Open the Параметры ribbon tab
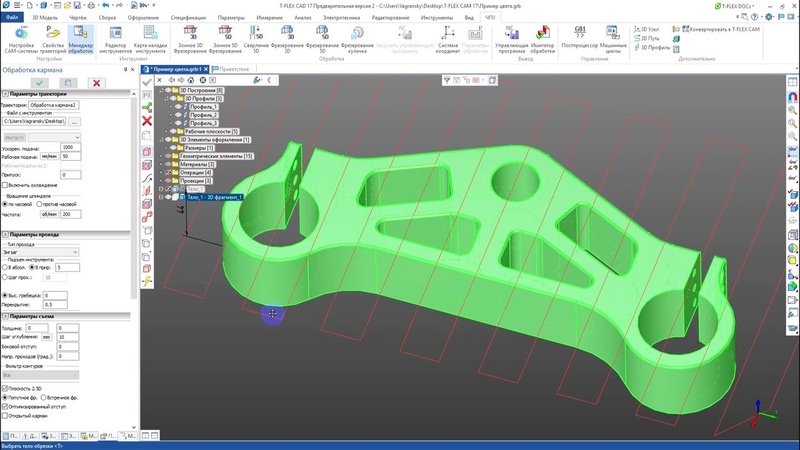This screenshot has height=450, width=800. [x=231, y=18]
